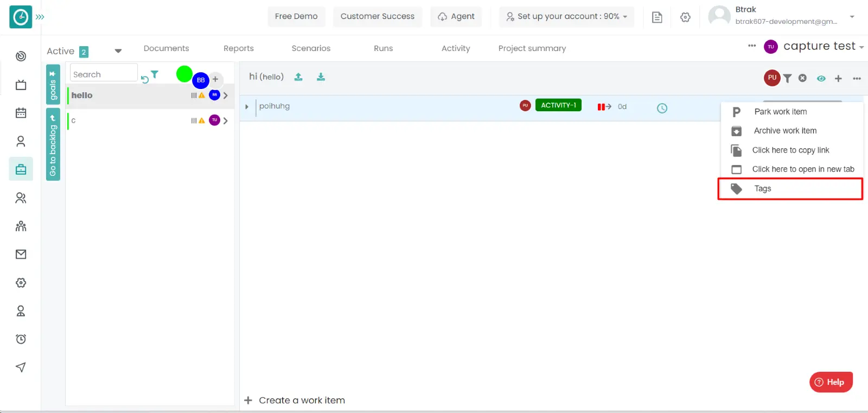The width and height of the screenshot is (868, 413).
Task: Switch to the Reports tab
Action: coord(239,48)
